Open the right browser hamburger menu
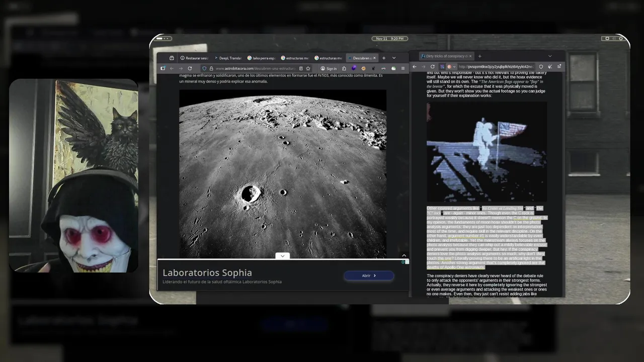The image size is (644, 362). pos(559,66)
